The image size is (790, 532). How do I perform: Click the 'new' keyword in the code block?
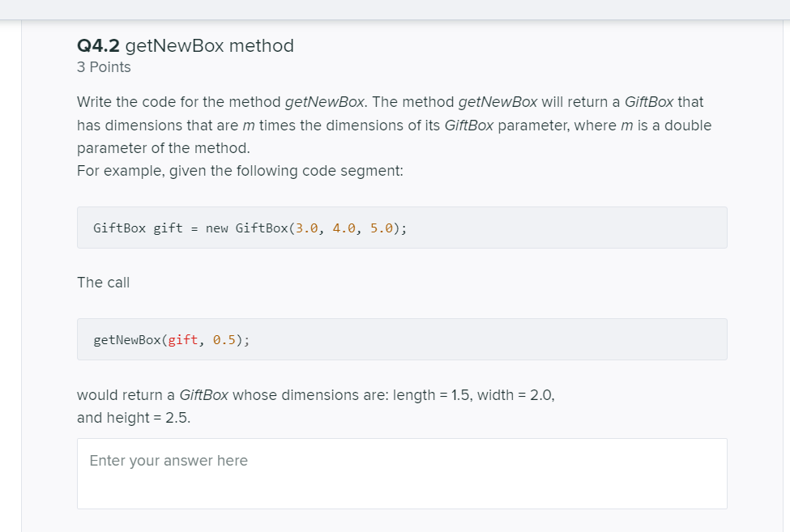pos(216,228)
